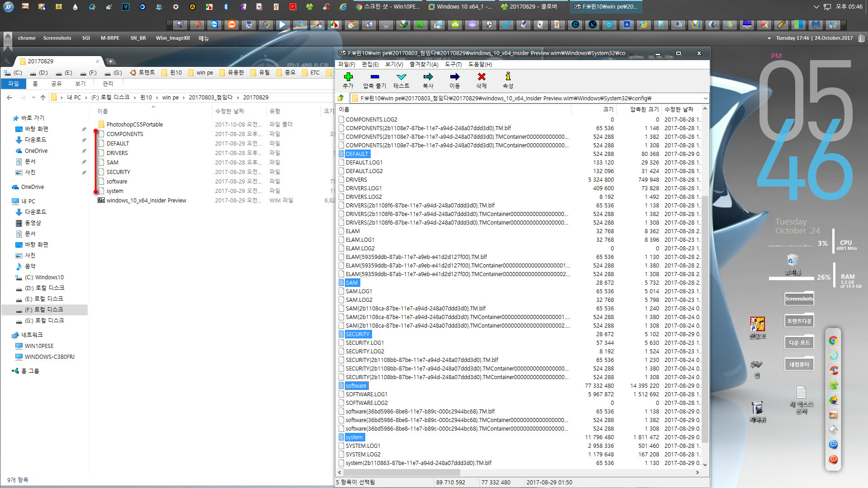Select (C:) Windows10 drive in tree
The height and width of the screenshot is (488, 868).
click(x=44, y=277)
